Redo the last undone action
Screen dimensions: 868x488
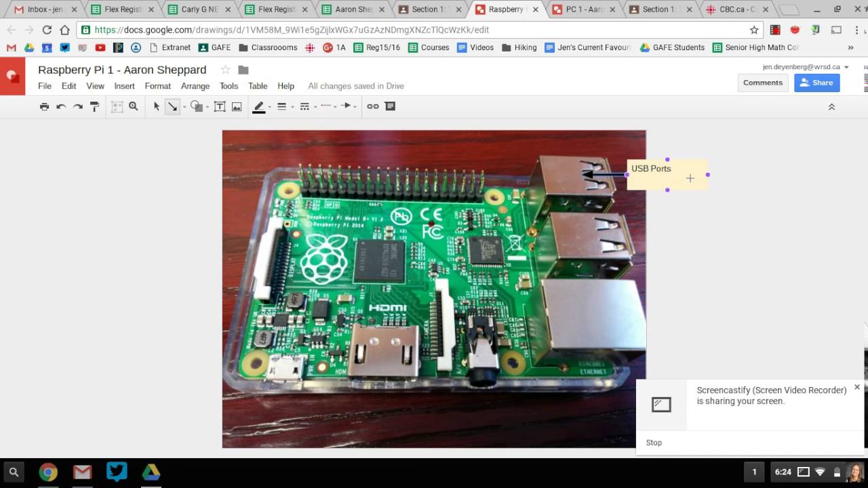tap(78, 106)
